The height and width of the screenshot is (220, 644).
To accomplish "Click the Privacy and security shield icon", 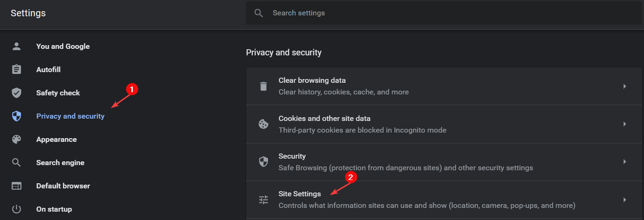I will tap(17, 116).
